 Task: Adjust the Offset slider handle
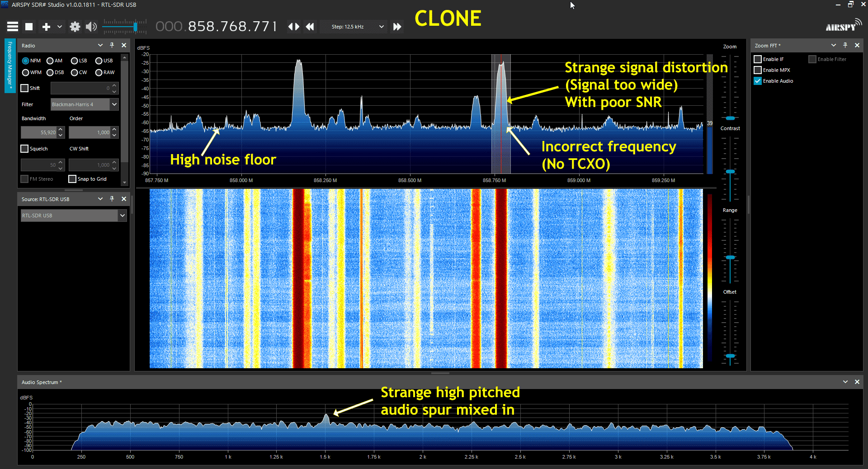coord(730,356)
